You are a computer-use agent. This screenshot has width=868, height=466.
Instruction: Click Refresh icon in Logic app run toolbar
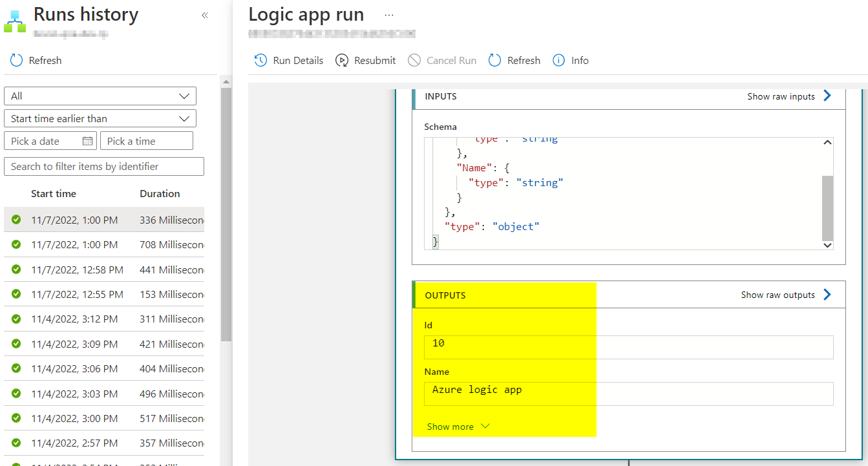click(495, 60)
